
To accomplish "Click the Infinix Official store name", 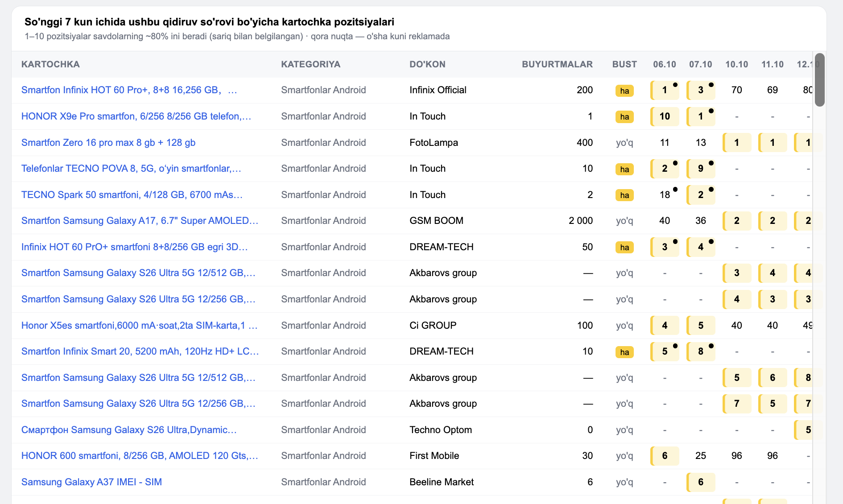I will [438, 90].
